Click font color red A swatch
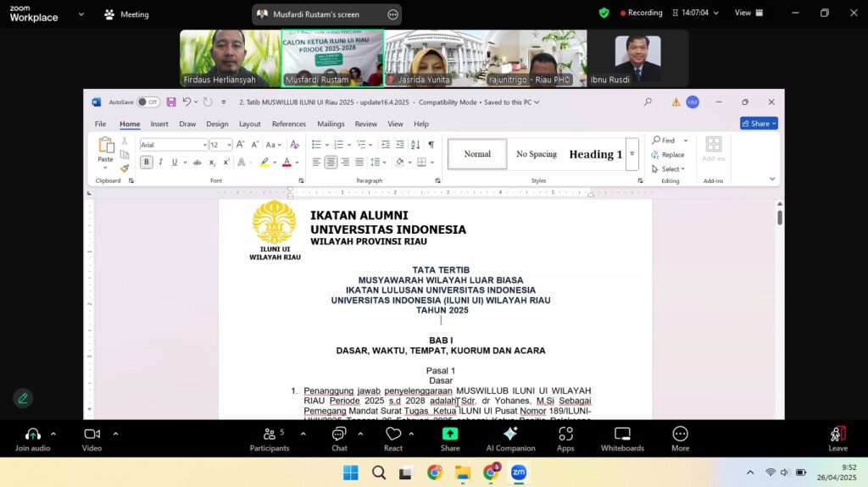Viewport: 868px width, 487px height. [x=287, y=162]
